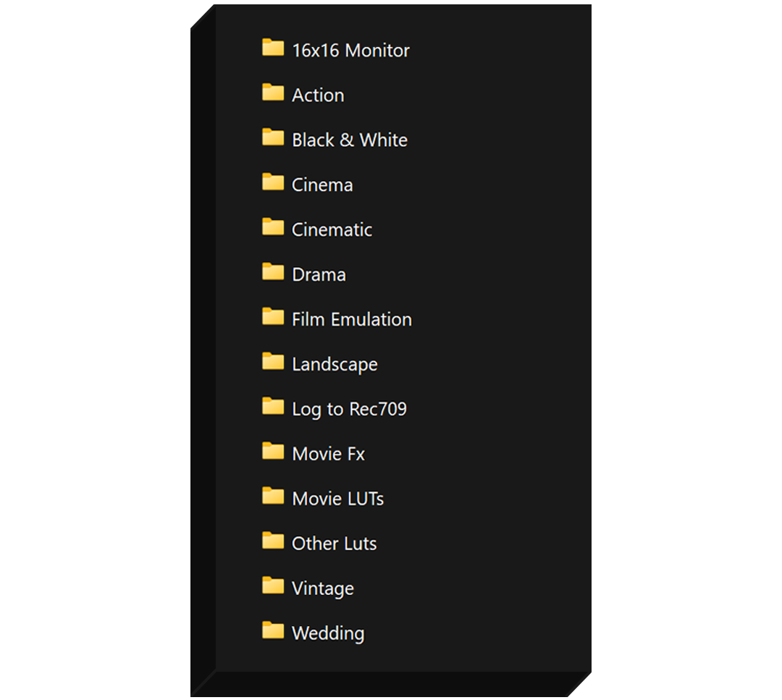Select the 16x16 Monitor text label
The width and height of the screenshot is (782, 700).
point(350,50)
